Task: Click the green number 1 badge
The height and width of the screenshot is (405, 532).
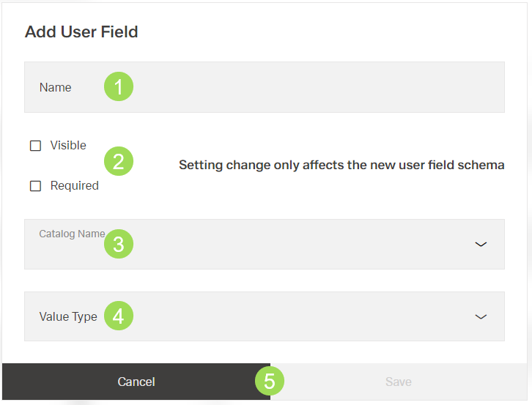Action: [x=118, y=87]
